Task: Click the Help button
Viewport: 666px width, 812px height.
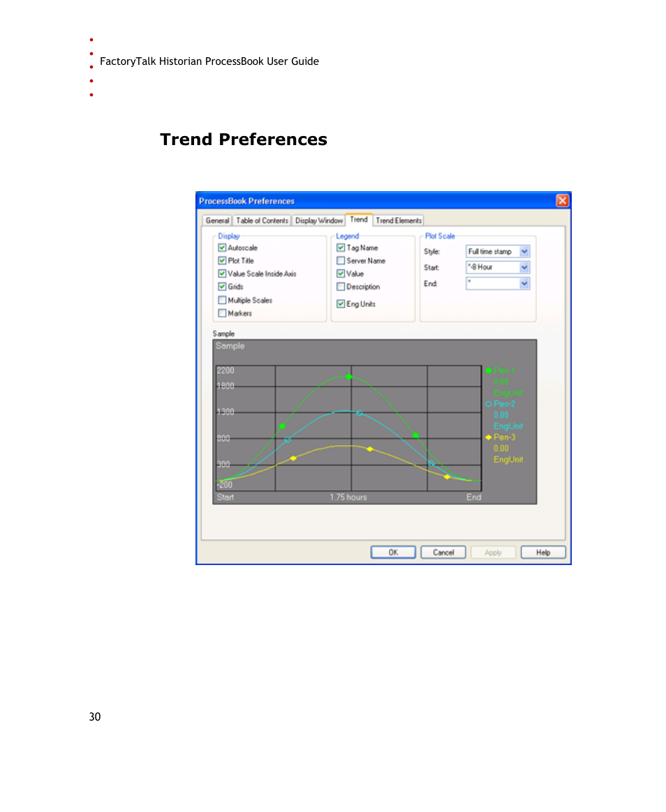Action: (543, 552)
